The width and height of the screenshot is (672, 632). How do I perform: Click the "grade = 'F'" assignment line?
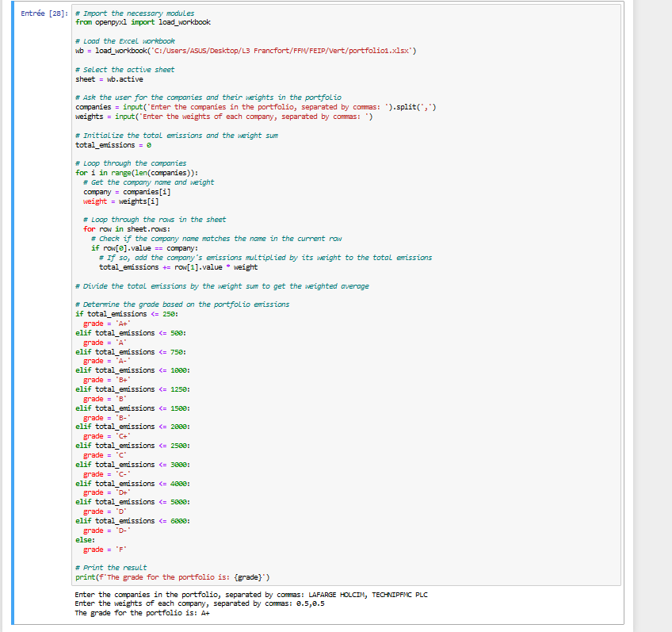tap(105, 550)
